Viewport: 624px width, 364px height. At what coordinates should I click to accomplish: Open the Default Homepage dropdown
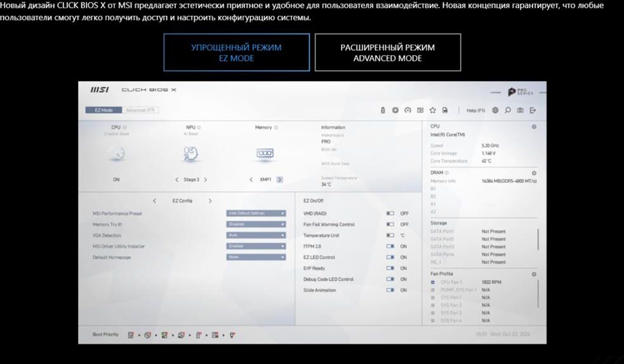pyautogui.click(x=256, y=257)
